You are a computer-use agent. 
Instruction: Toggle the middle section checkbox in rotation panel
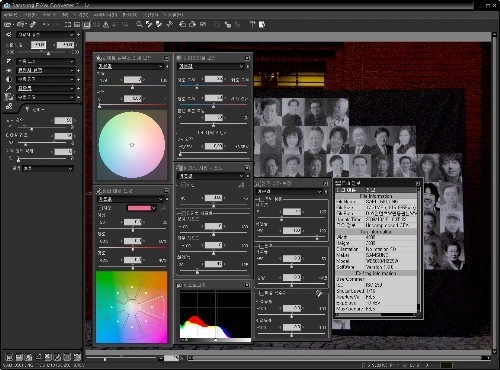262,246
